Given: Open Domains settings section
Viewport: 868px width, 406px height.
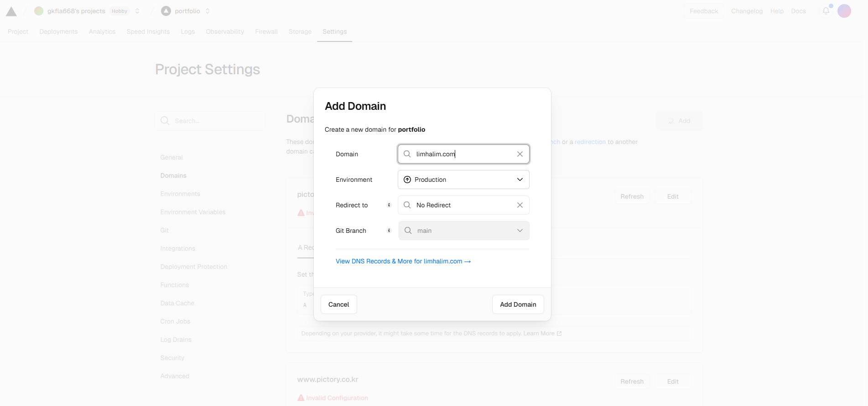Looking at the screenshot, I should click(173, 175).
